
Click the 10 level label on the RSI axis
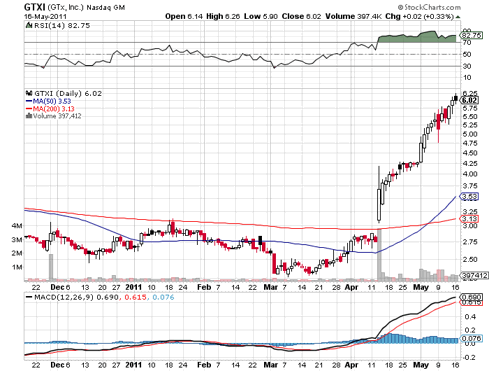pyautogui.click(x=467, y=77)
